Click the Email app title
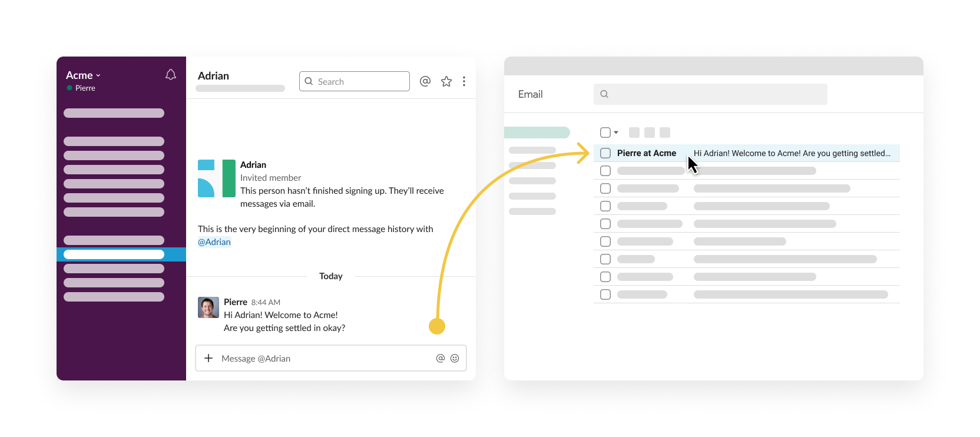This screenshot has width=980, height=437. pyautogui.click(x=531, y=94)
